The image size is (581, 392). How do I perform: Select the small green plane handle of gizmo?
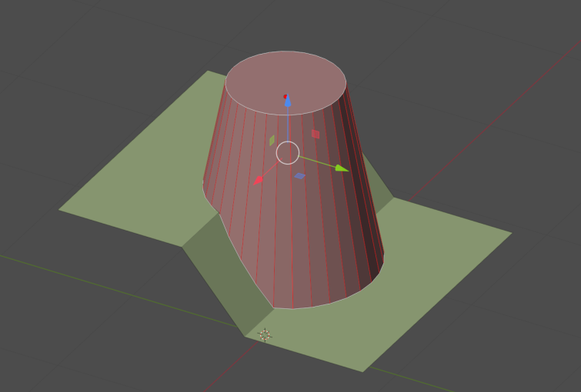272,141
